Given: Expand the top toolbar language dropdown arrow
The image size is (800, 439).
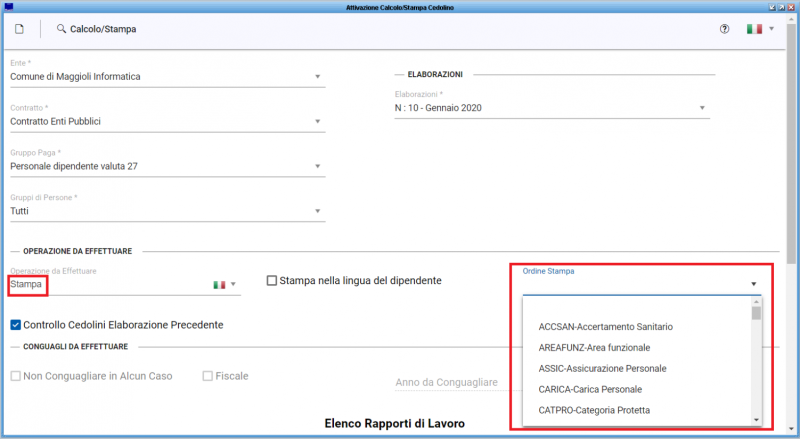Looking at the screenshot, I should [771, 29].
